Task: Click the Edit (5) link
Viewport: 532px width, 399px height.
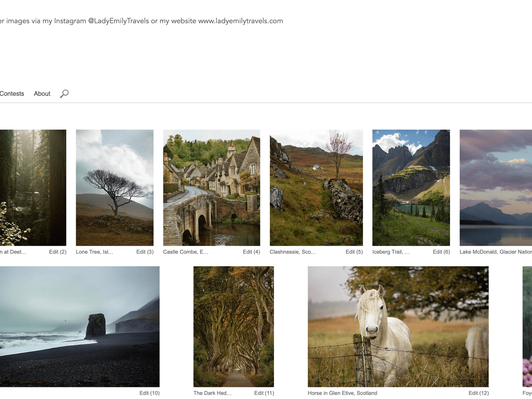Action: click(x=354, y=252)
